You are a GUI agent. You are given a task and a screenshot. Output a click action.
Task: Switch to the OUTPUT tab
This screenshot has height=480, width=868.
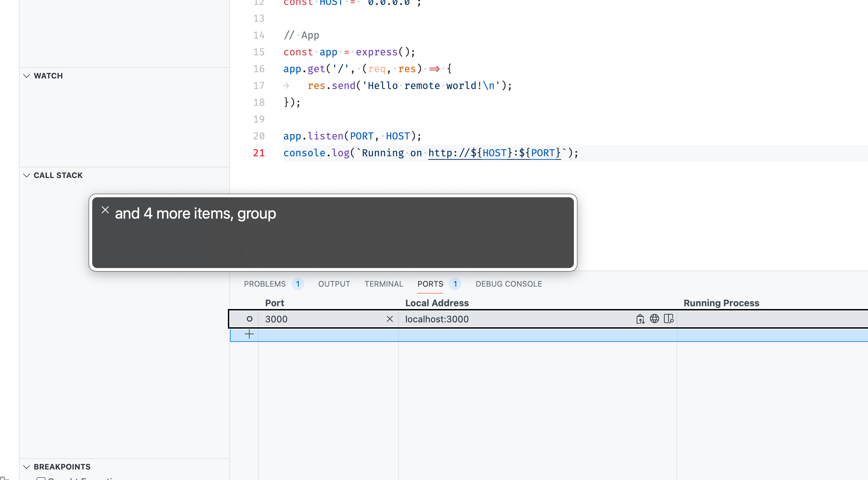point(334,284)
